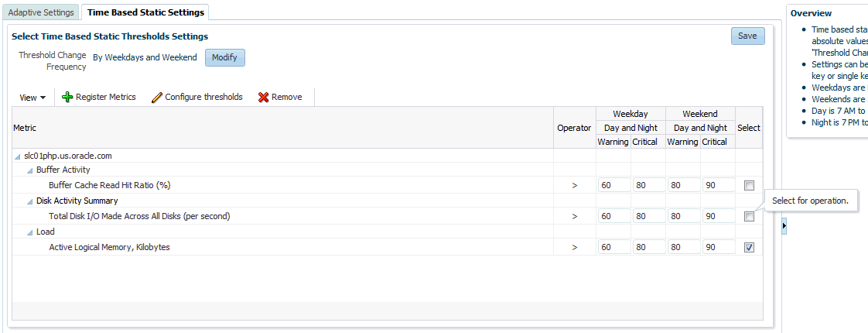Click the splitter arrow to collapse the Overview panel
Viewport: 868px width, 333px height.
[783, 225]
